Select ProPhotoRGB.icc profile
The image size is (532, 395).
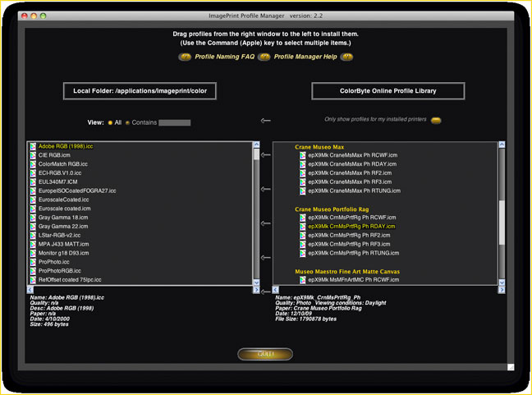59,271
